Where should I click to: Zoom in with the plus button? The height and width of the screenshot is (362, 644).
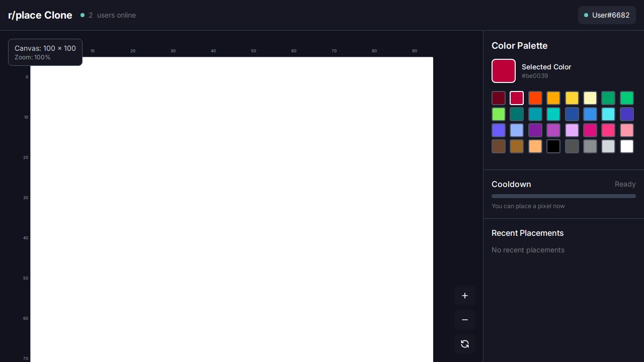[465, 296]
